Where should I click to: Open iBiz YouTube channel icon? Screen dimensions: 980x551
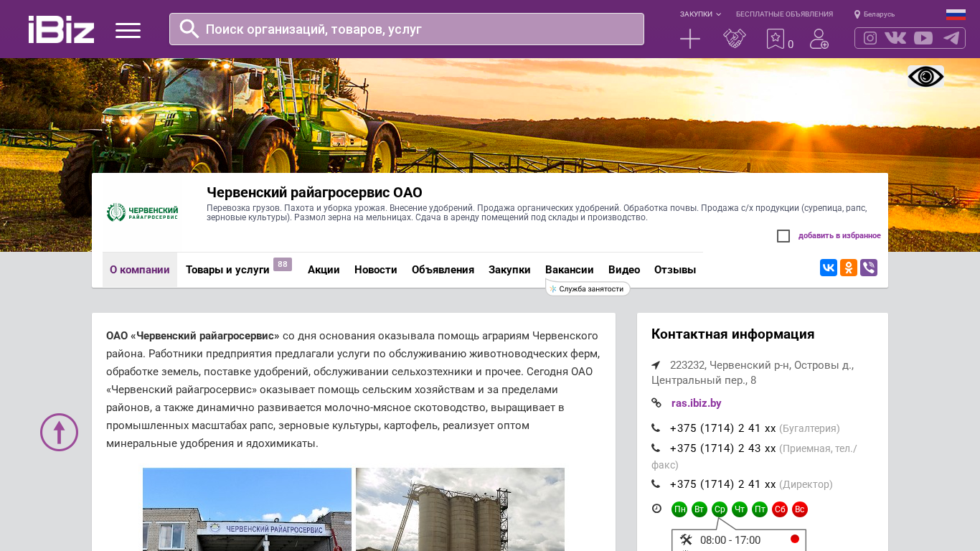(x=923, y=38)
